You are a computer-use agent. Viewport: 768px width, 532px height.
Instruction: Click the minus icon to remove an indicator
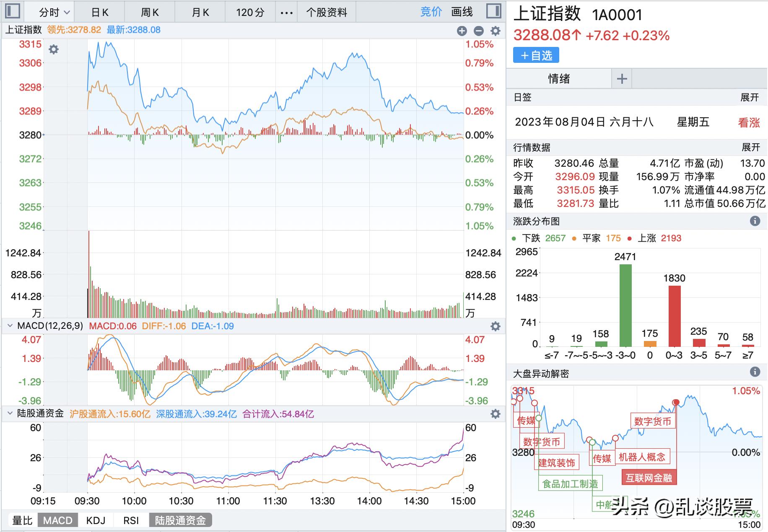(x=478, y=31)
